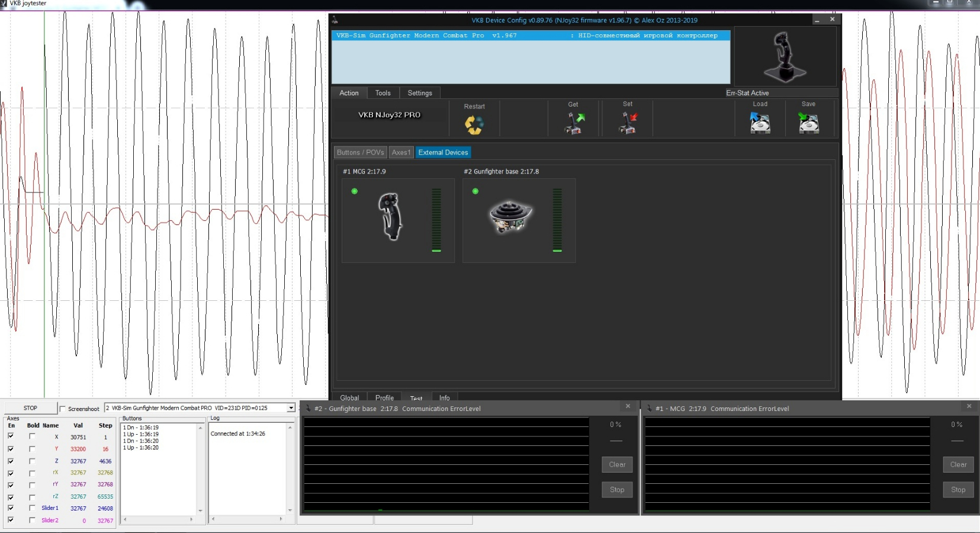Open the Settings tab

tap(420, 93)
